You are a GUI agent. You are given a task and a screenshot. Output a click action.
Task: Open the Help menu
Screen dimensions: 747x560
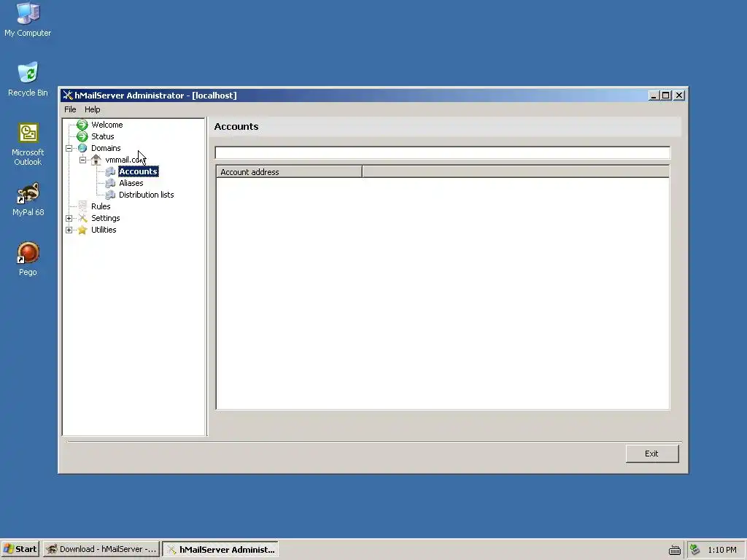pyautogui.click(x=93, y=109)
